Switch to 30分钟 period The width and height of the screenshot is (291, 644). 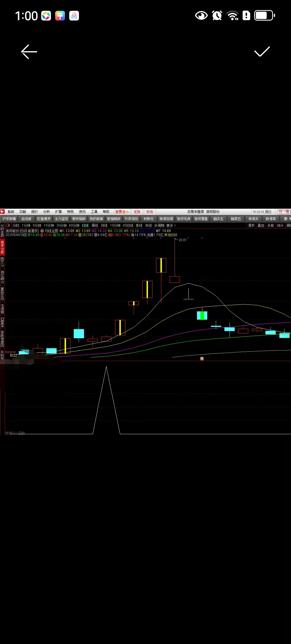pyautogui.click(x=61, y=225)
